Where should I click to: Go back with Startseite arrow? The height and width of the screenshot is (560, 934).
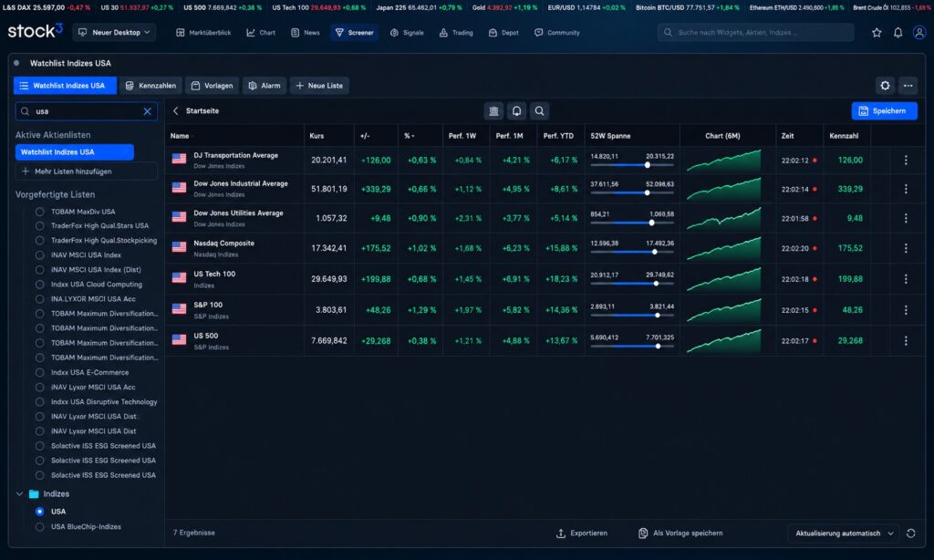(x=176, y=110)
